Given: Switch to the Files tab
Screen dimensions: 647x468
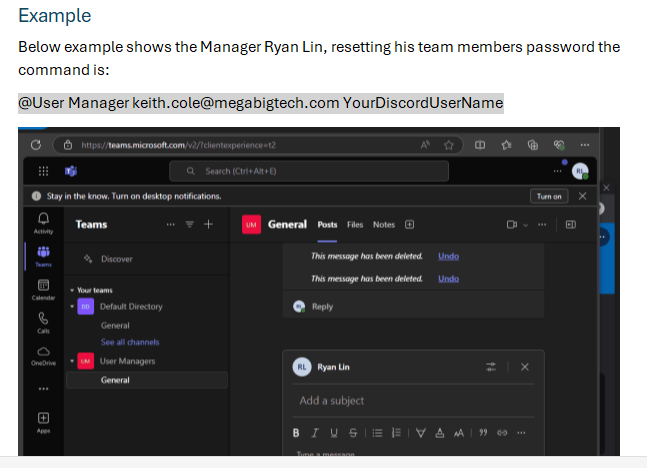Looking at the screenshot, I should point(355,225).
